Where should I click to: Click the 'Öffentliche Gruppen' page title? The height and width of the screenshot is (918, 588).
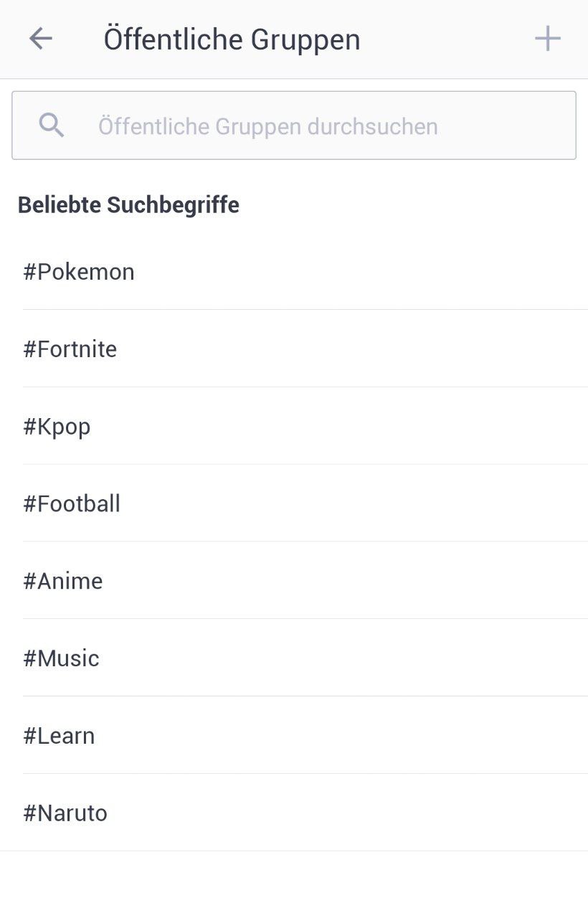click(232, 39)
